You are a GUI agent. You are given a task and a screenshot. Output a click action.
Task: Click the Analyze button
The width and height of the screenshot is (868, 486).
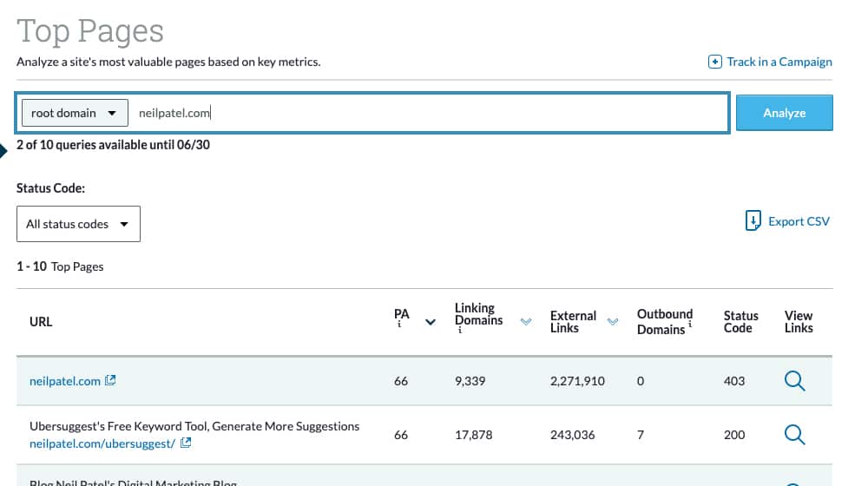pos(784,113)
